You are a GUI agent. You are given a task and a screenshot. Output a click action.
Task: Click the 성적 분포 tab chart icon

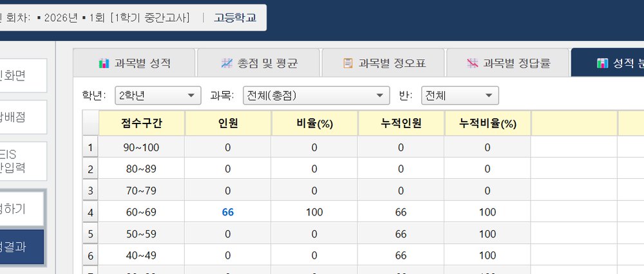pos(603,63)
